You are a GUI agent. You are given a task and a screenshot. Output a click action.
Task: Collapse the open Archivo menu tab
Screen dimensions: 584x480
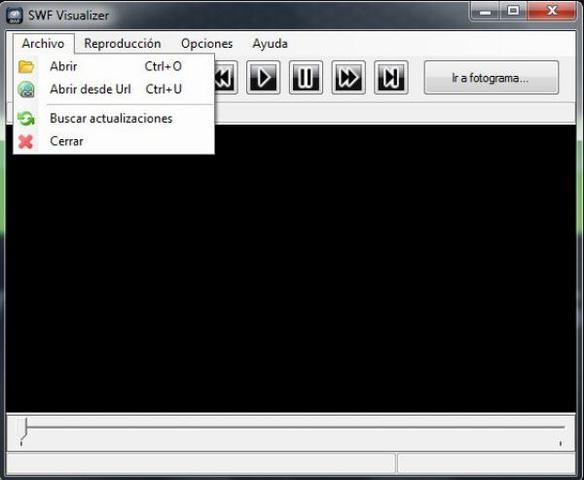pyautogui.click(x=43, y=44)
